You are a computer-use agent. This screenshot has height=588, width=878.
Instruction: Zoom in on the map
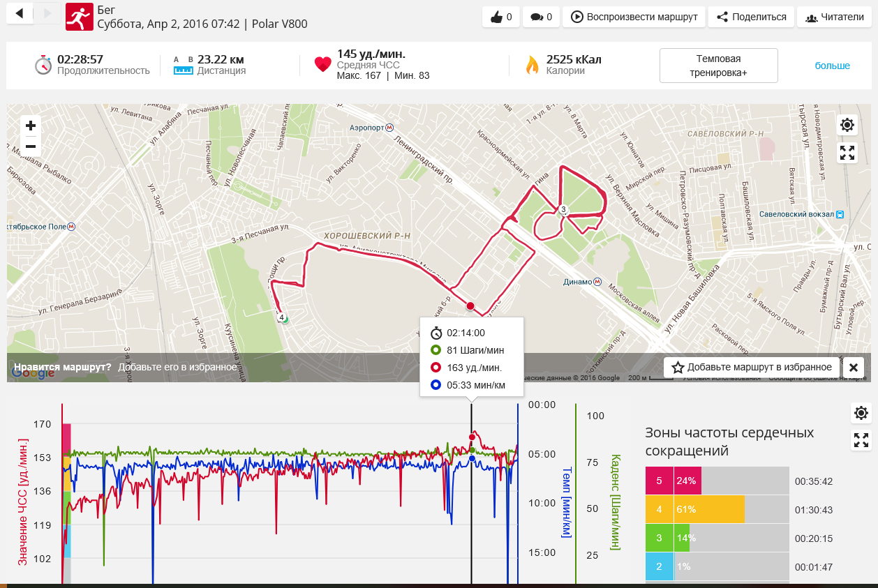[x=31, y=126]
